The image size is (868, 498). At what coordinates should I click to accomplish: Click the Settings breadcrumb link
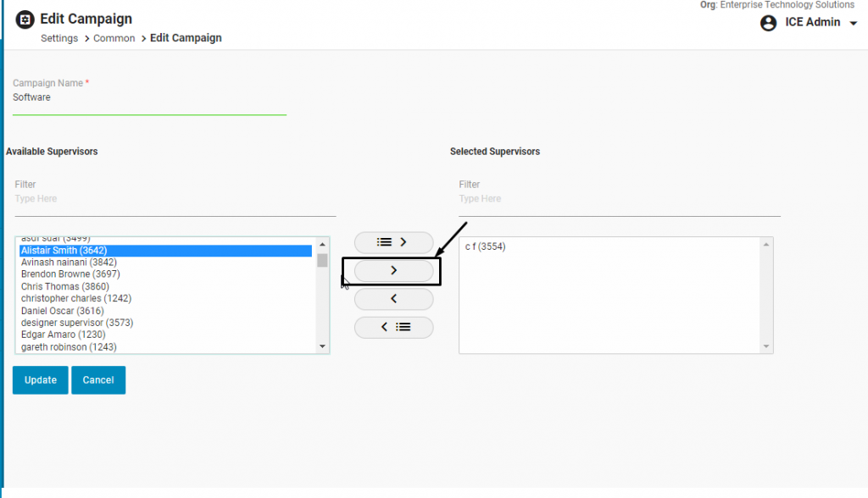[59, 38]
